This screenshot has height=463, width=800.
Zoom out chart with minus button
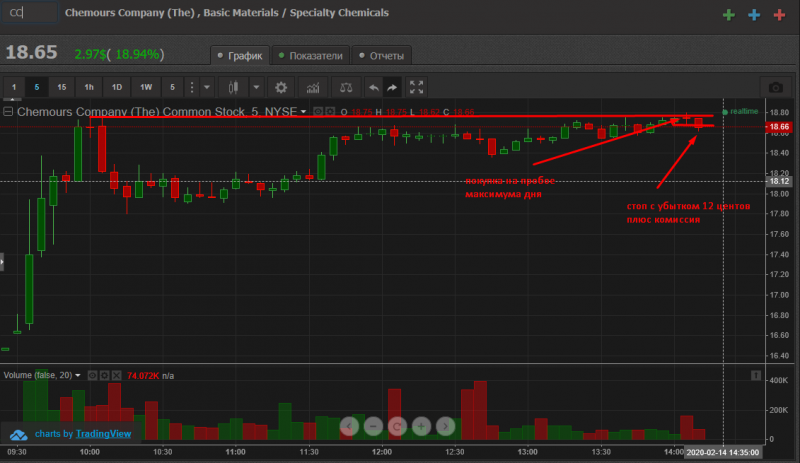coord(373,426)
